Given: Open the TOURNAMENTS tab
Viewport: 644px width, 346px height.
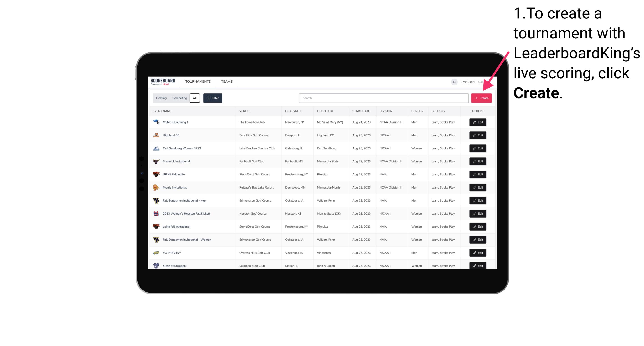Looking at the screenshot, I should coord(198,81).
